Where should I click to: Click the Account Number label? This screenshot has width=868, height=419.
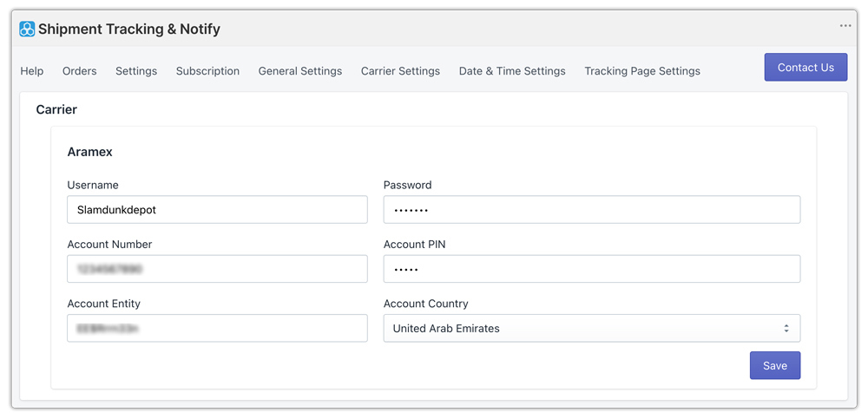pos(109,244)
